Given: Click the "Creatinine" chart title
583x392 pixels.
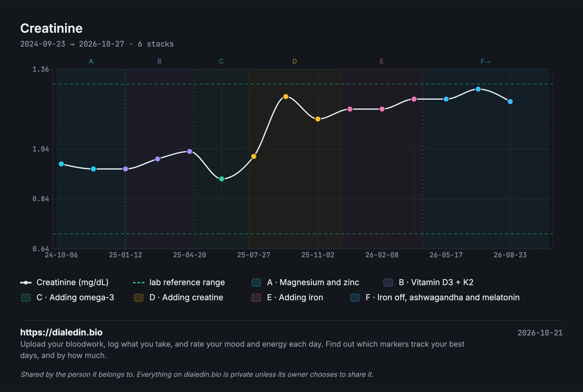Looking at the screenshot, I should click(x=51, y=28).
